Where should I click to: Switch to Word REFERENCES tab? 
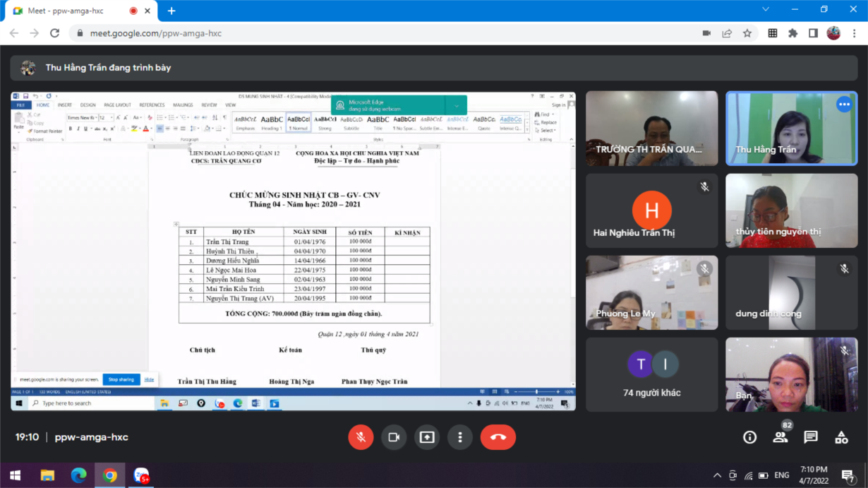[152, 105]
